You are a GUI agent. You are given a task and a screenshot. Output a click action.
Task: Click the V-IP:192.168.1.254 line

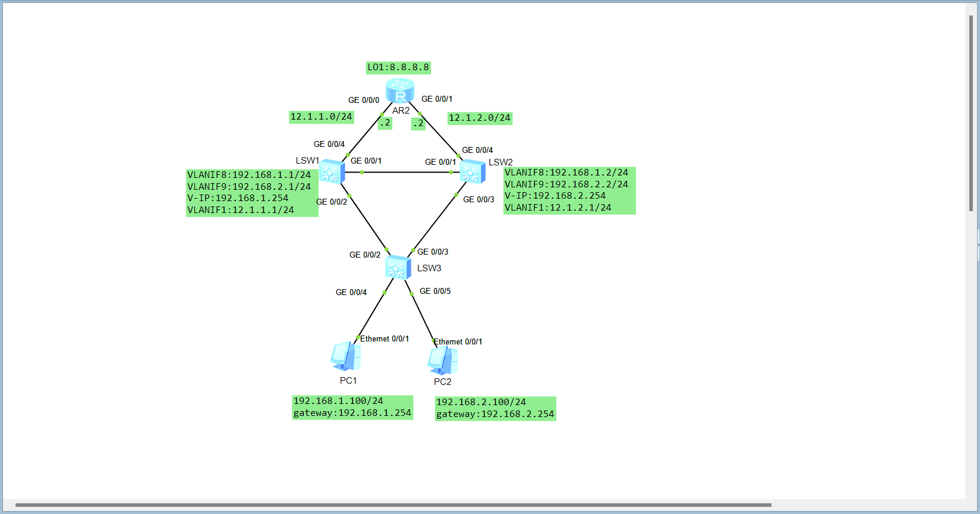pos(238,198)
